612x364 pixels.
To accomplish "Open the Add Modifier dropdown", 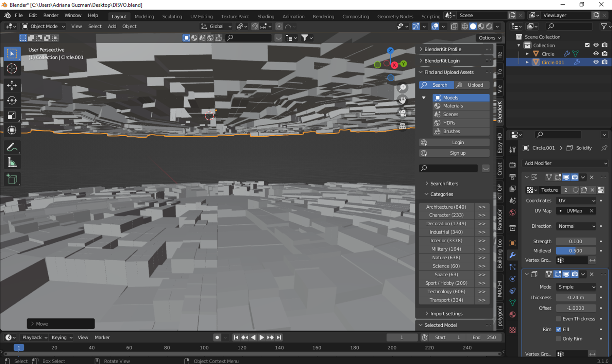I will (x=565, y=163).
